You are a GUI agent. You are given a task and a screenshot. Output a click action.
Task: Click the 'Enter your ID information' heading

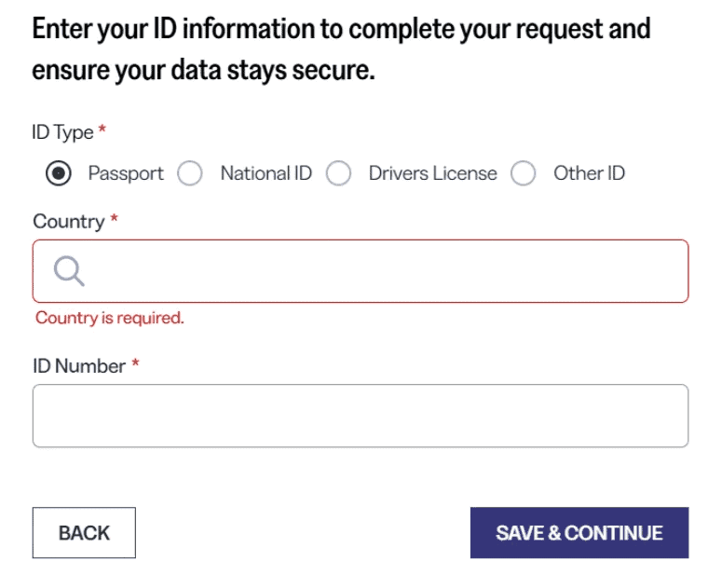click(x=341, y=48)
